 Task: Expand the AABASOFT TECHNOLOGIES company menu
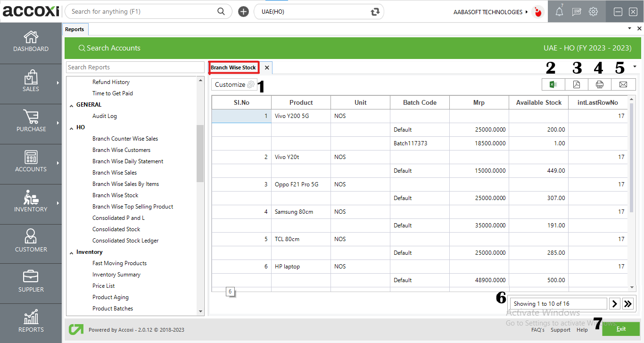point(527,12)
